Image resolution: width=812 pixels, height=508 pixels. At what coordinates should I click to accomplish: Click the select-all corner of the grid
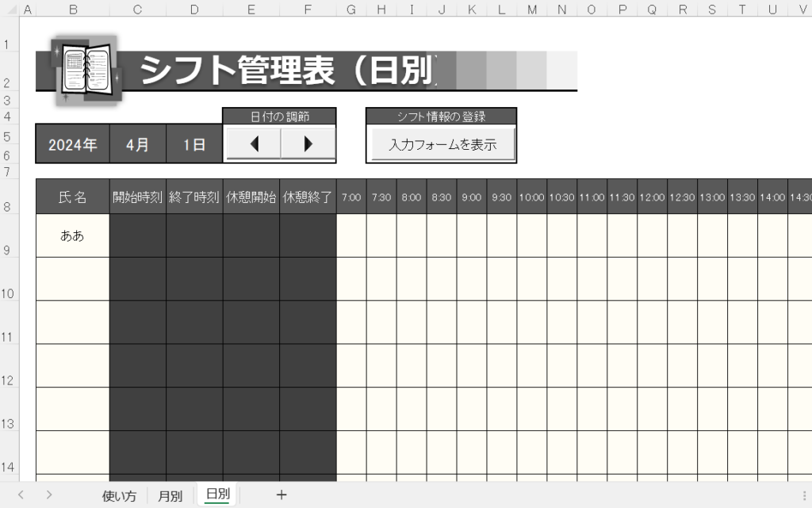tap(8, 10)
